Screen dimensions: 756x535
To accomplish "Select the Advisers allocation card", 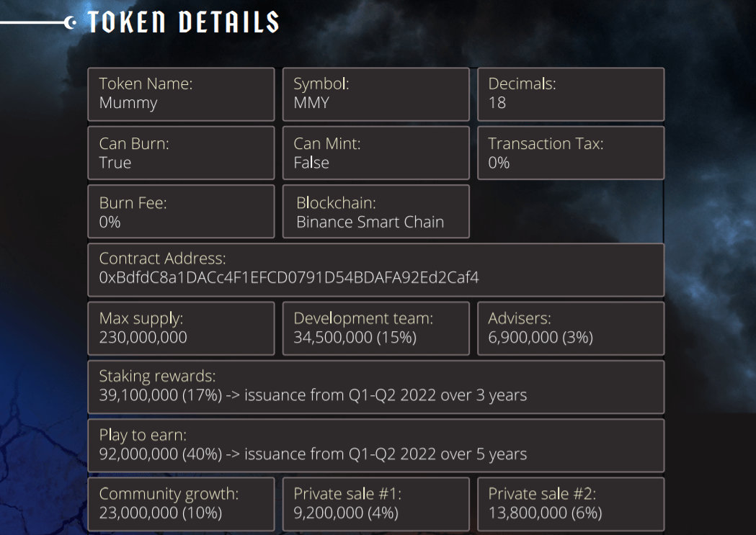I will tap(570, 328).
